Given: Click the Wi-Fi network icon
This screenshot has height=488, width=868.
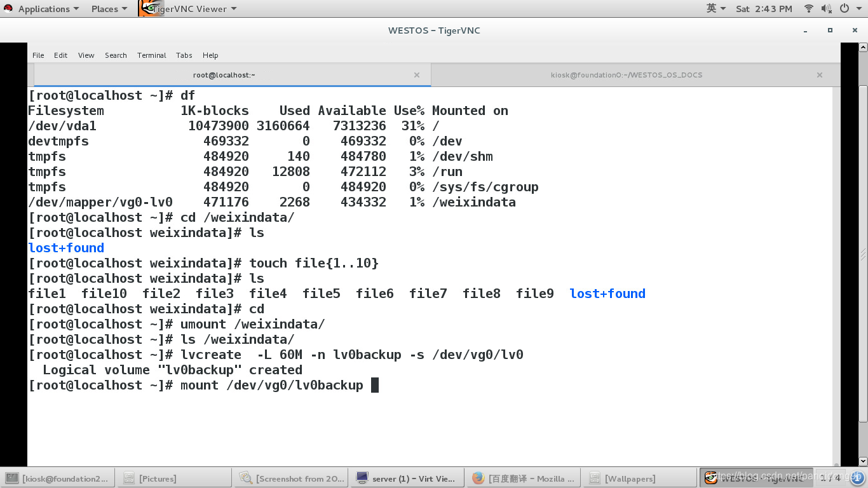Looking at the screenshot, I should click(809, 8).
